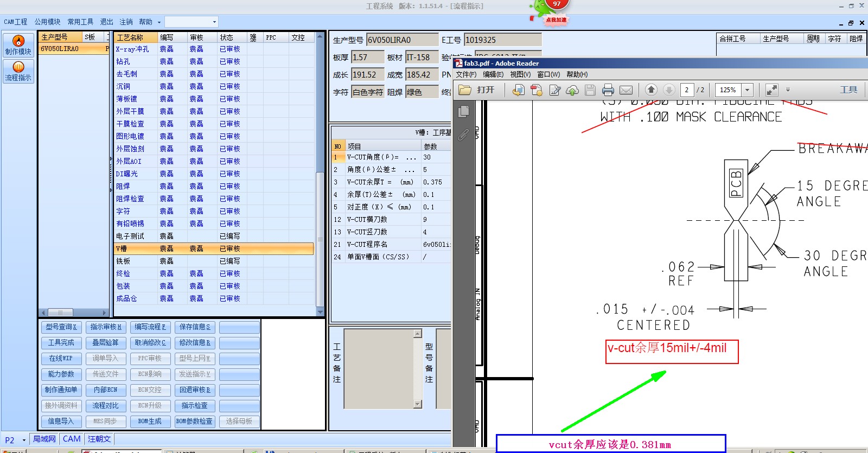Viewport: 868px width, 453px height.
Task: Click the 指示审核H button
Action: coord(106,327)
